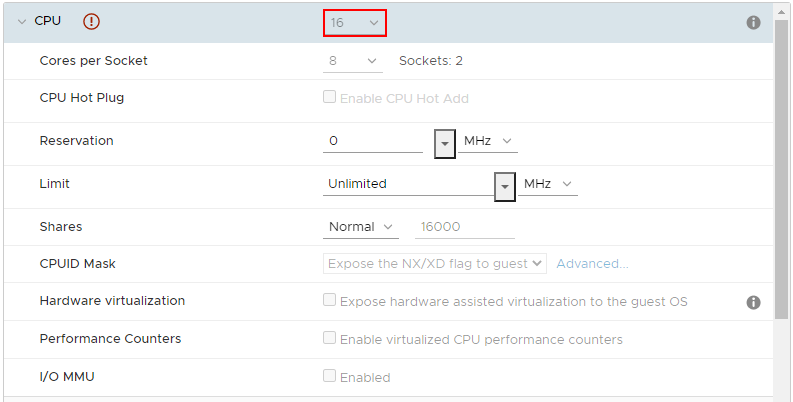This screenshot has width=793, height=402.
Task: Open the Advanced CPUID Mask link
Action: pos(592,264)
